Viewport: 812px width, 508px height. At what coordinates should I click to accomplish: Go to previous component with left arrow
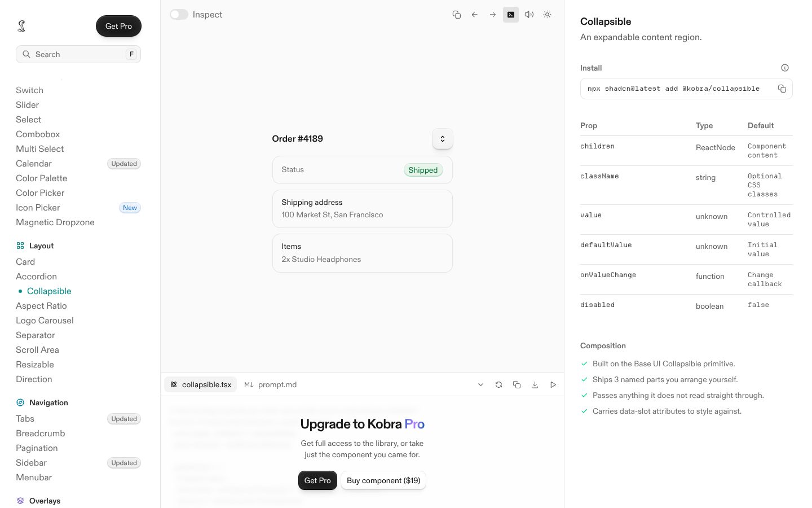[475, 15]
